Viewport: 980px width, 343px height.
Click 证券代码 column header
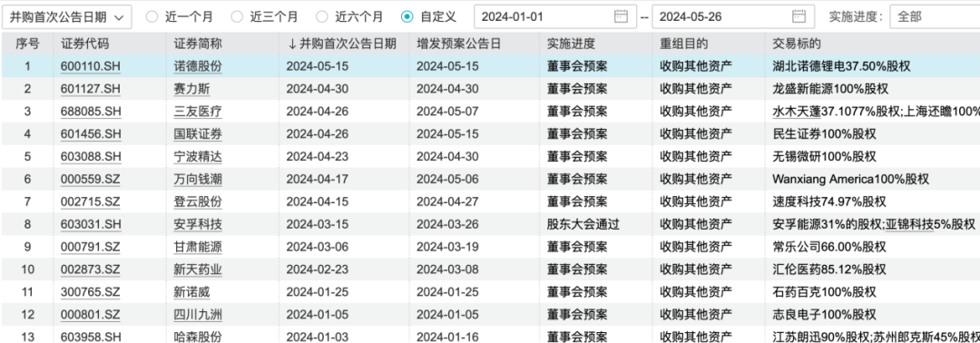[x=85, y=44]
